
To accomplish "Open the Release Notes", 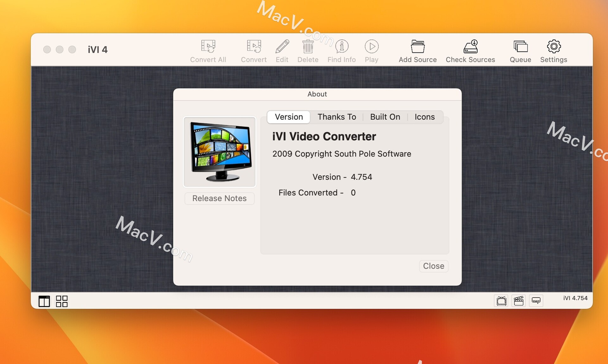I will tap(219, 198).
